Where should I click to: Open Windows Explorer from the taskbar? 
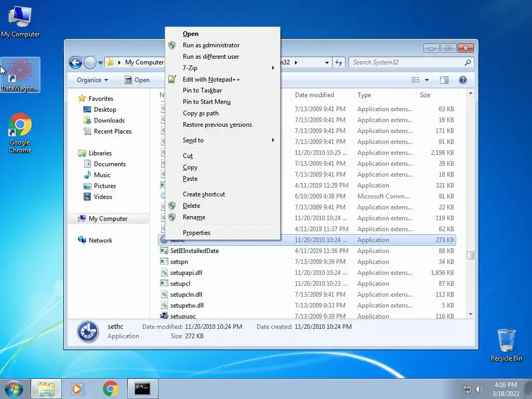point(46,389)
